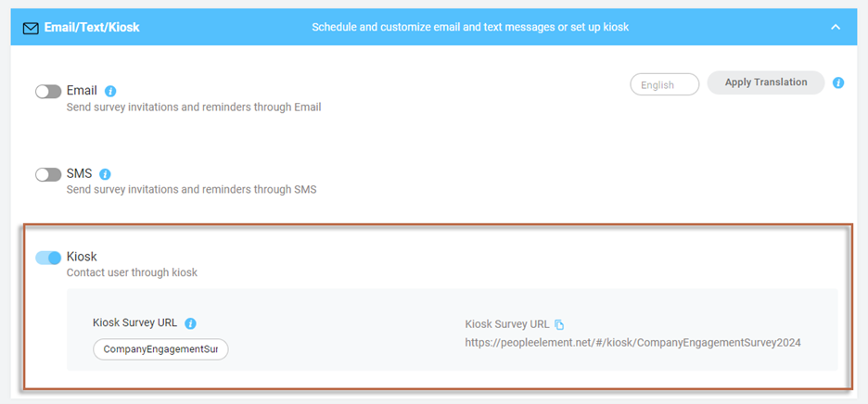The width and height of the screenshot is (868, 404).
Task: Click the peopleelement.net kiosk URL text
Action: pos(632,343)
